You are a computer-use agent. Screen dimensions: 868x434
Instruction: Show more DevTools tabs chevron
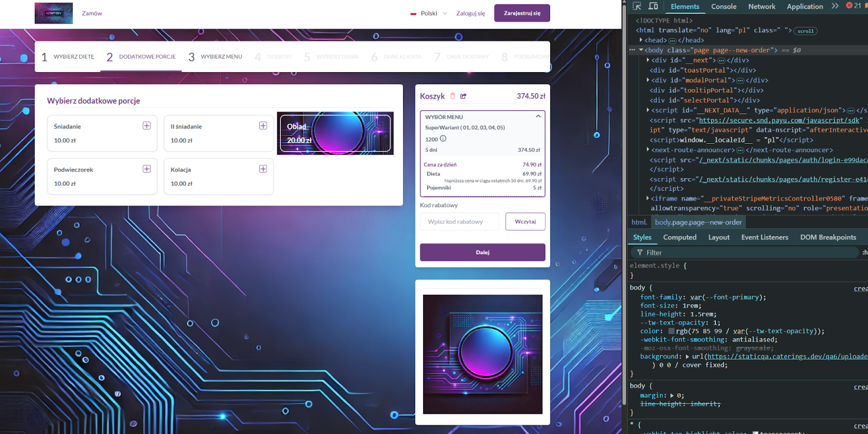[835, 6]
